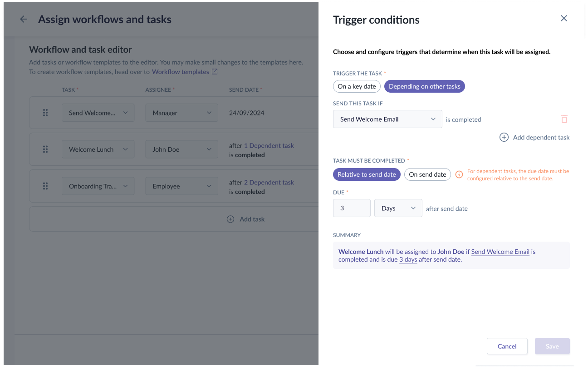Select the Relative to send date option
The image size is (588, 367).
point(367,174)
